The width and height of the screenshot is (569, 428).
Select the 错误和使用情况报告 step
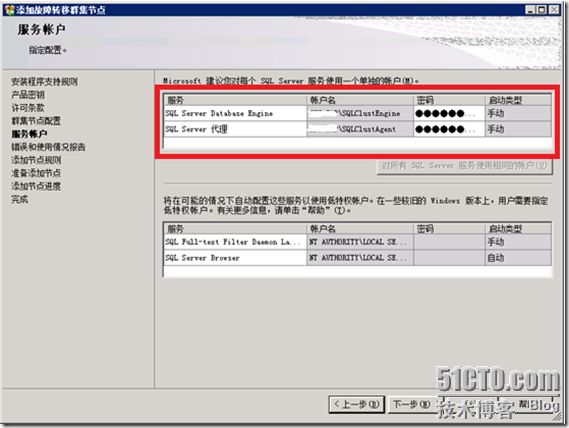48,147
